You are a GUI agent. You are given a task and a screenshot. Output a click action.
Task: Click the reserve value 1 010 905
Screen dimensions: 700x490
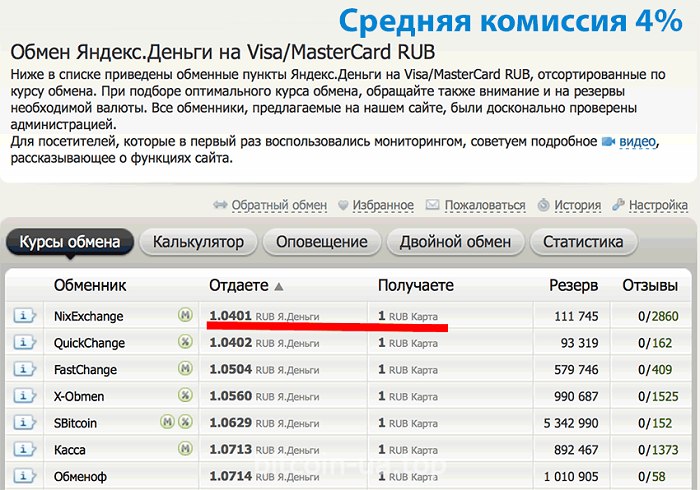pos(571,477)
